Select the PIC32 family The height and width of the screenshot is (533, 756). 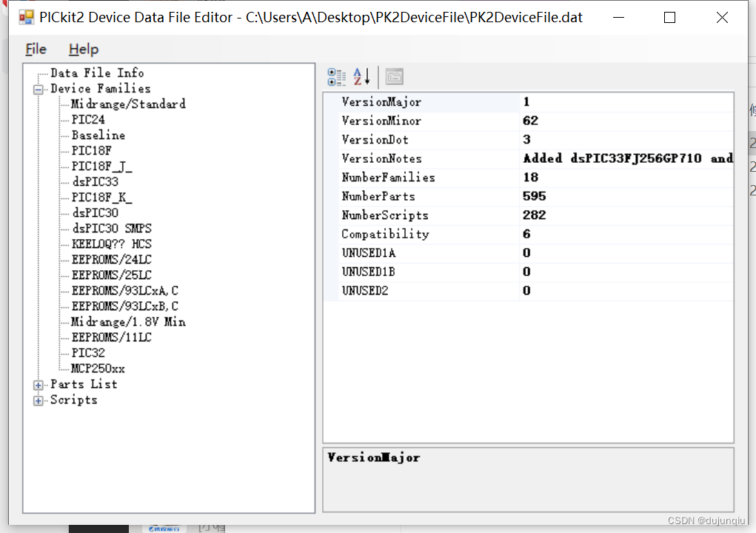[x=88, y=353]
